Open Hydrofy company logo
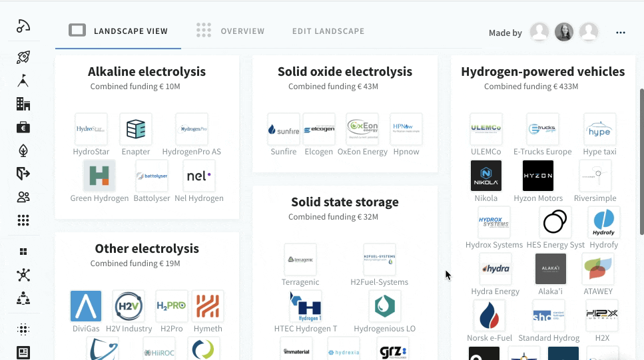This screenshot has height=360, width=644. [x=604, y=222]
